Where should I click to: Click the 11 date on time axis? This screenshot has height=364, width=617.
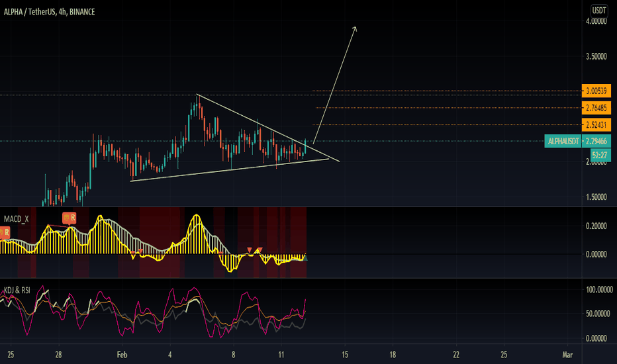coord(281,355)
